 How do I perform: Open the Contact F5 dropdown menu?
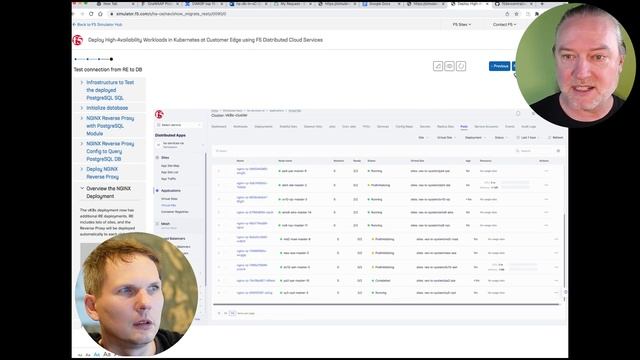[x=504, y=24]
